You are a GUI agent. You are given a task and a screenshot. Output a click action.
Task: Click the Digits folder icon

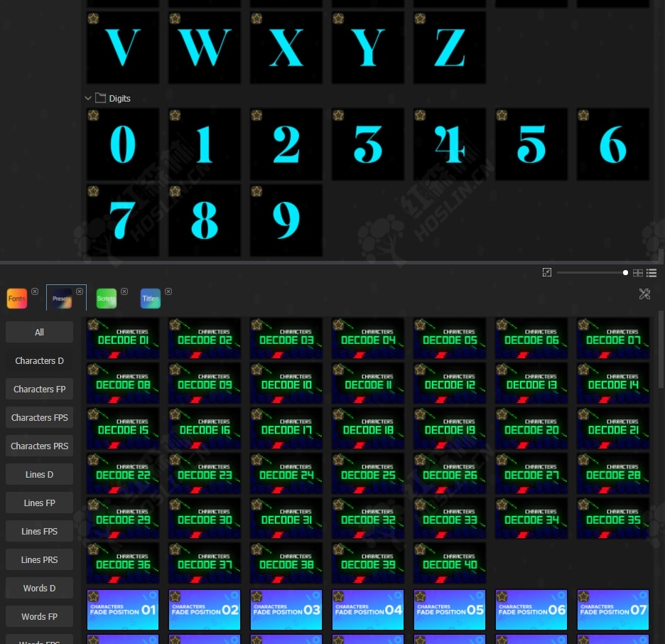(100, 98)
